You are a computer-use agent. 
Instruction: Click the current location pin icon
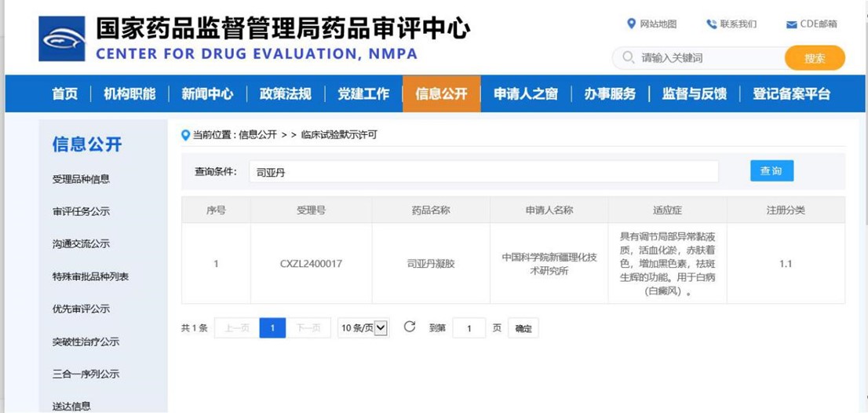[x=186, y=135]
